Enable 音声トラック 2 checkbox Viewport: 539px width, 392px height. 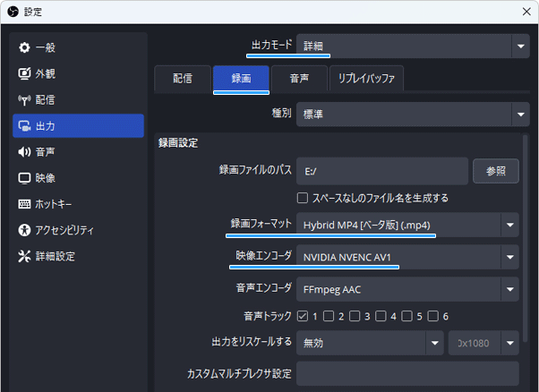pyautogui.click(x=329, y=316)
